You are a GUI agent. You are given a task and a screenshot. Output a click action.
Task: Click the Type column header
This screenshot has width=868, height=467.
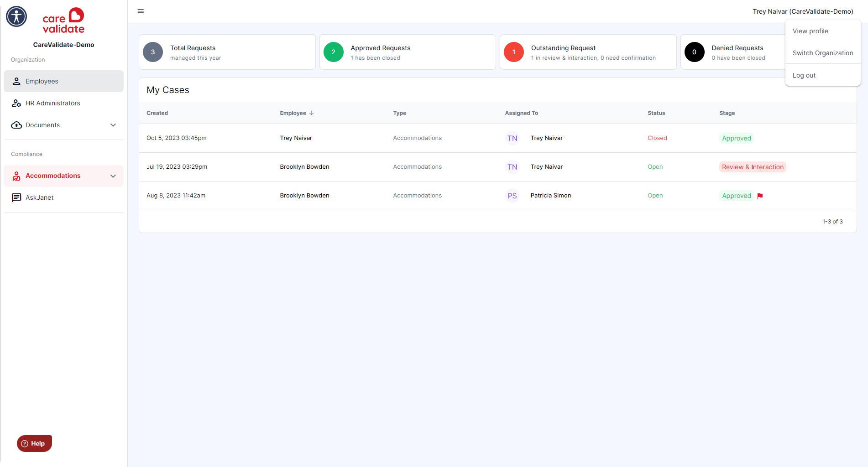399,113
